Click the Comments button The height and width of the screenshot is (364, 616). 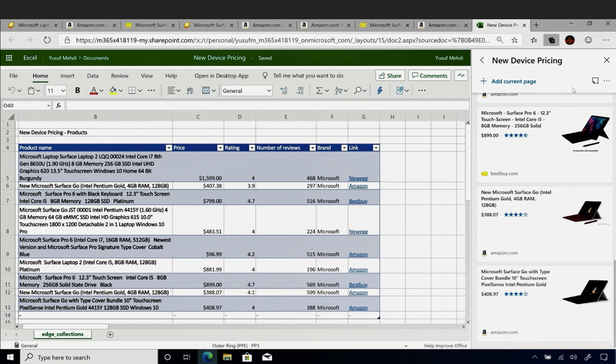coord(429,76)
